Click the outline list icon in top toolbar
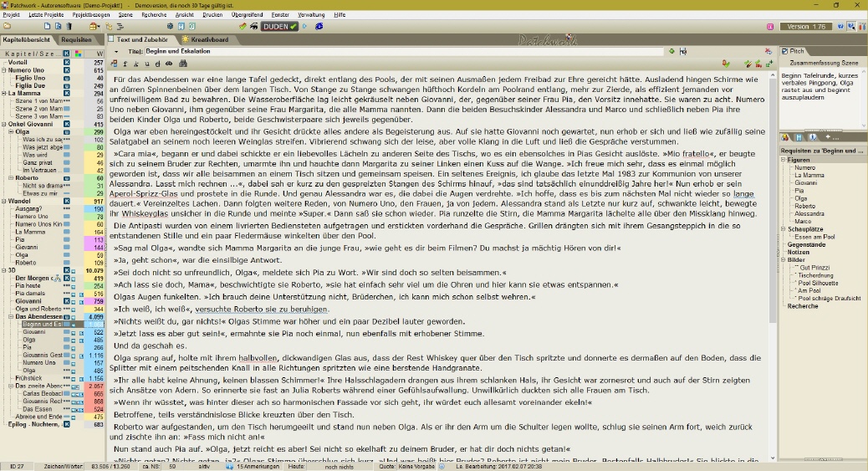 coord(120,26)
